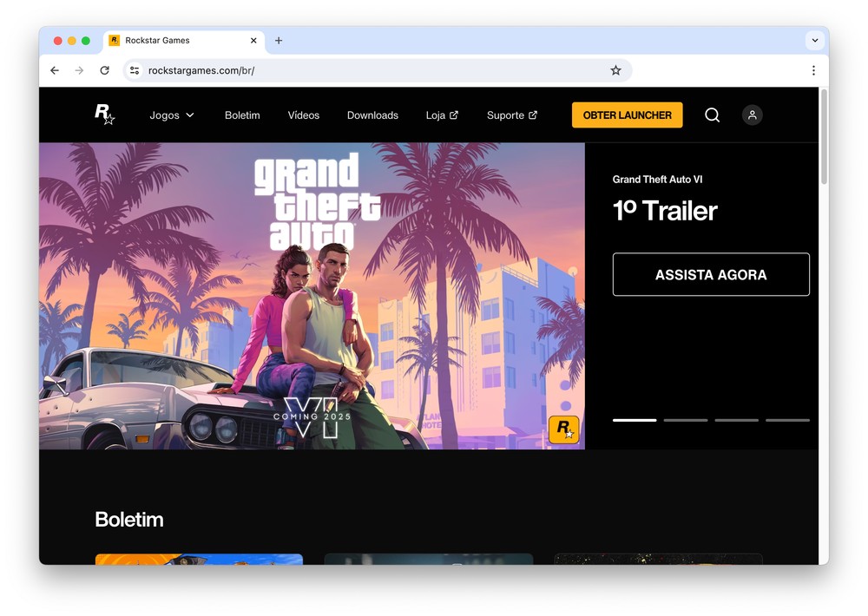Go back with the browser back arrow
This screenshot has width=868, height=616.
click(54, 70)
